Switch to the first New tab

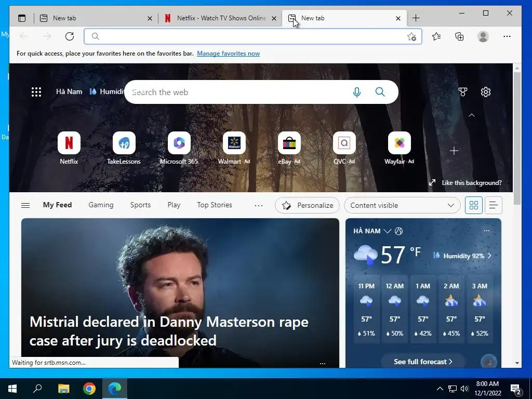pyautogui.click(x=96, y=18)
